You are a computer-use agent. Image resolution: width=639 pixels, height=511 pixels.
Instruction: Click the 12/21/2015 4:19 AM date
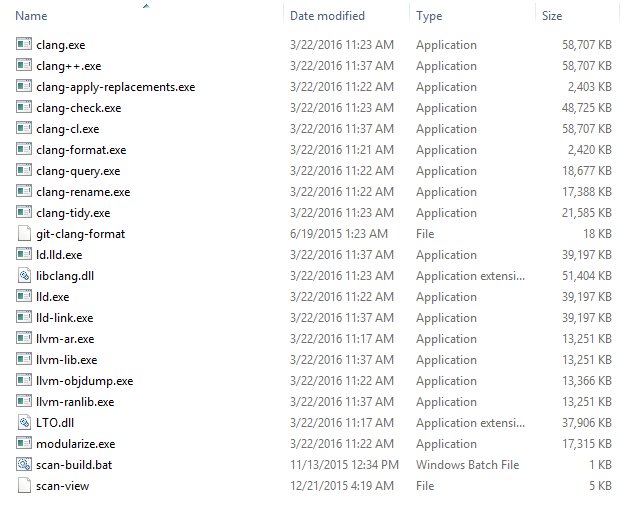tap(342, 486)
